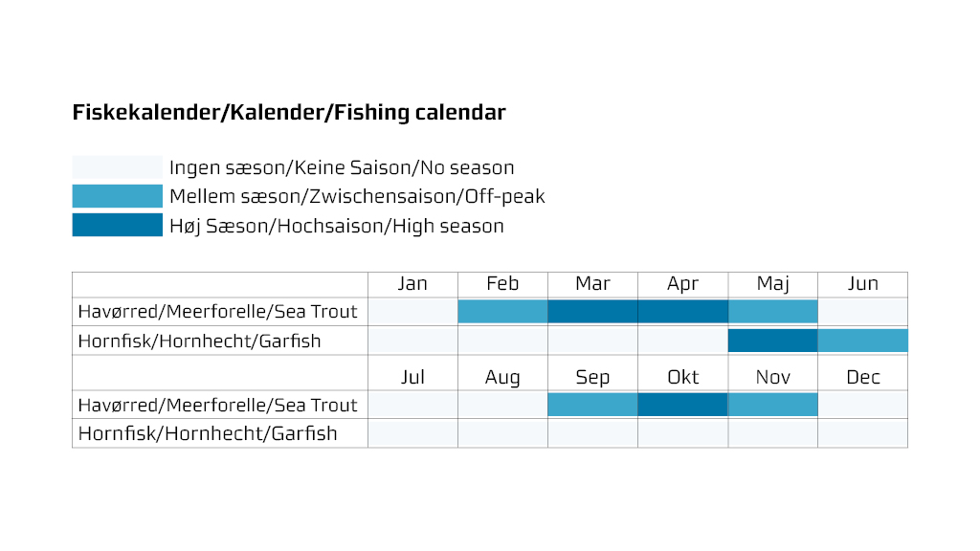
Task: Select the Sea Trout Okt high season cell
Action: point(683,405)
